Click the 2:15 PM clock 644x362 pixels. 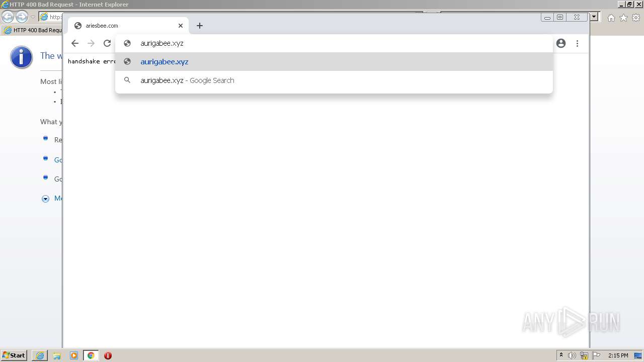point(618,355)
